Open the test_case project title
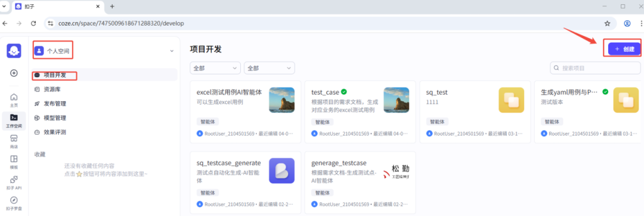Screen dimensions: 644x216 (x=326, y=92)
